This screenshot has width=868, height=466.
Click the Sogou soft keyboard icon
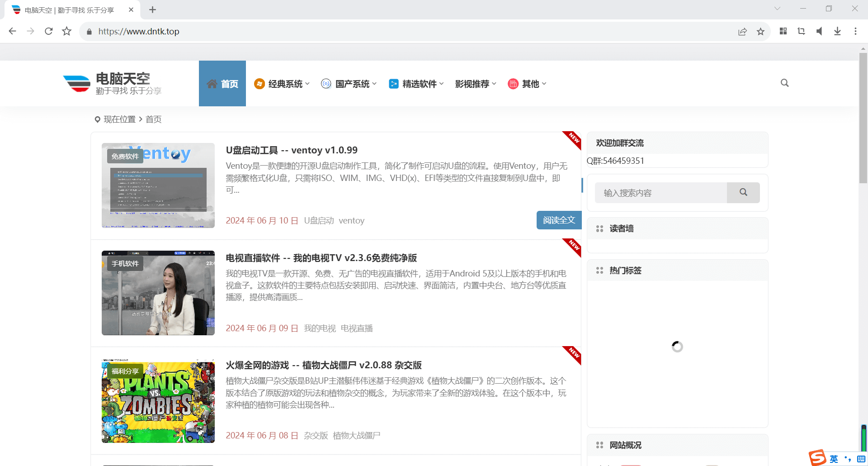[861, 459]
